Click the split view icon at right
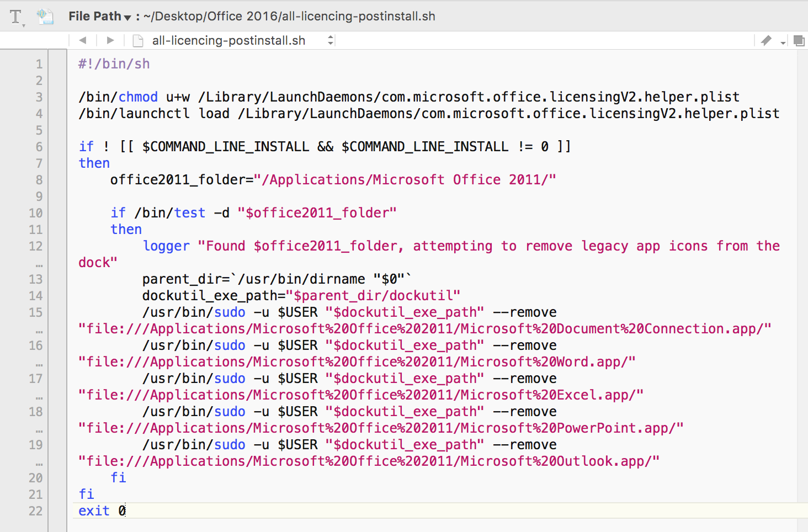Screen dimensions: 808x532 coord(799,40)
